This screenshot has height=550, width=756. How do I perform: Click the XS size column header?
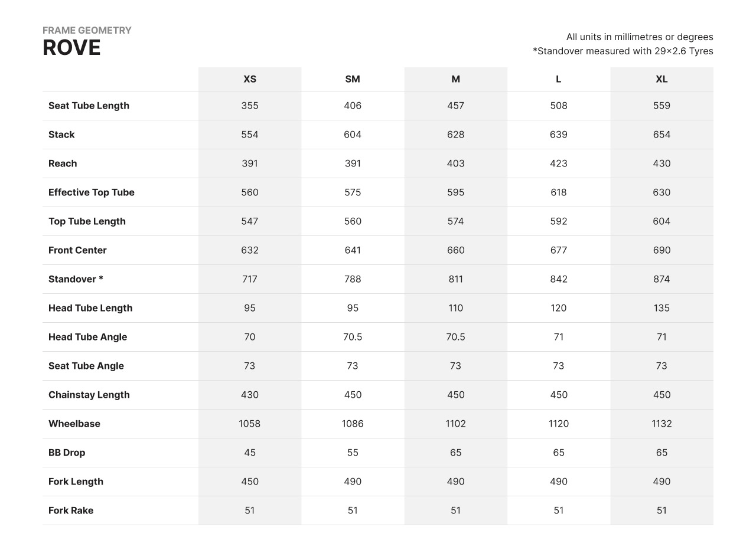pyautogui.click(x=250, y=79)
